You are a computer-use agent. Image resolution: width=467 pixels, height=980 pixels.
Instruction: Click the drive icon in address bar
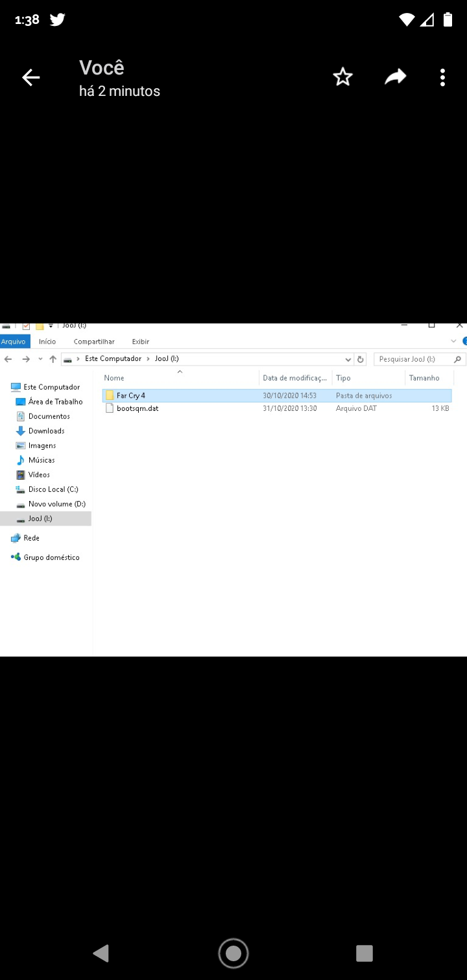(67, 359)
